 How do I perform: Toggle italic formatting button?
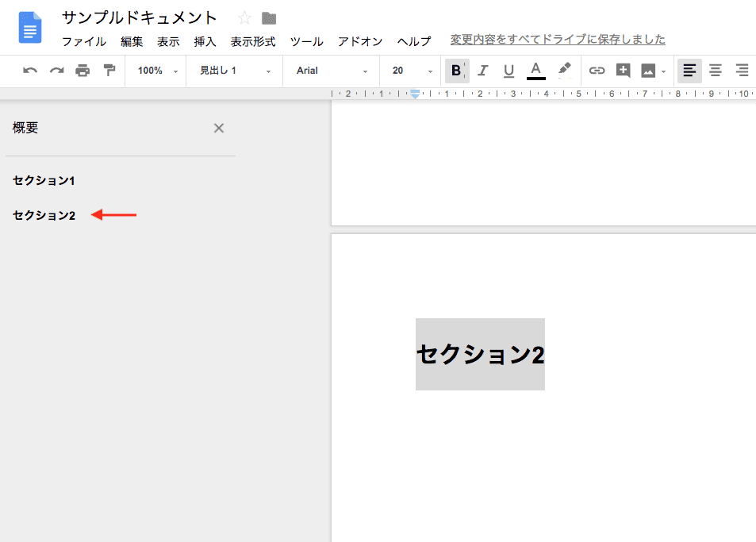(482, 71)
